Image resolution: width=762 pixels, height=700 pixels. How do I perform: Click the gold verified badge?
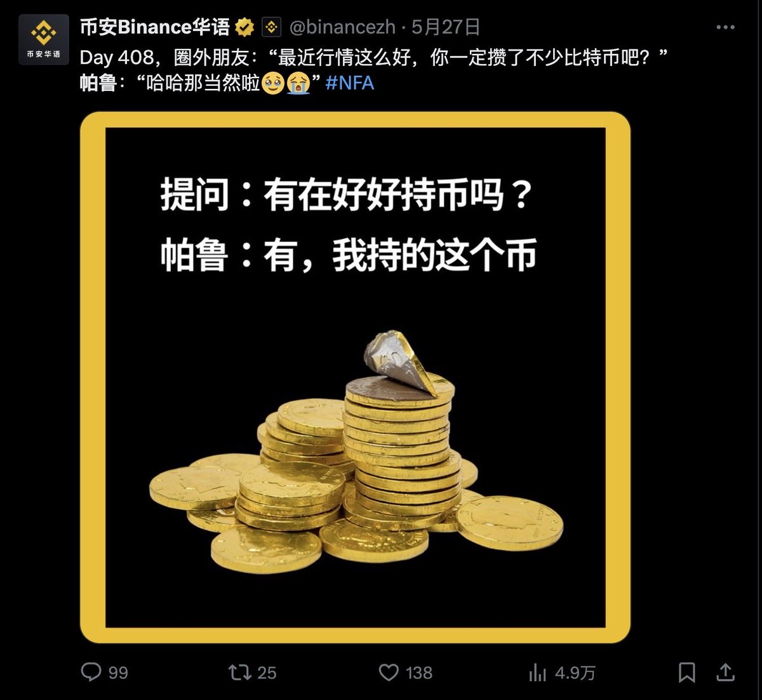click(244, 27)
